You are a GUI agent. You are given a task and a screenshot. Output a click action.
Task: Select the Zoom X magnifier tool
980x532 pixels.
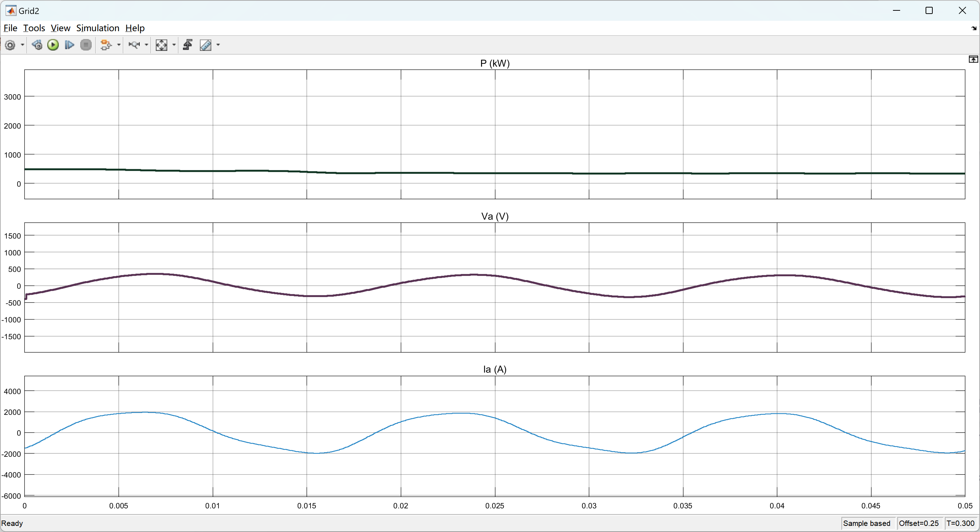(x=134, y=45)
